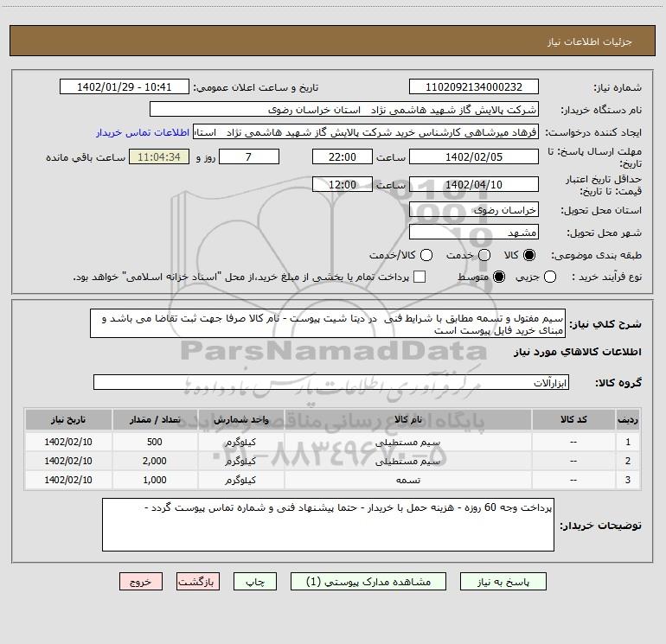The height and width of the screenshot is (644, 666).
Task: Open مشاهده مدارک پیوستی (1) attachments
Action: click(369, 583)
